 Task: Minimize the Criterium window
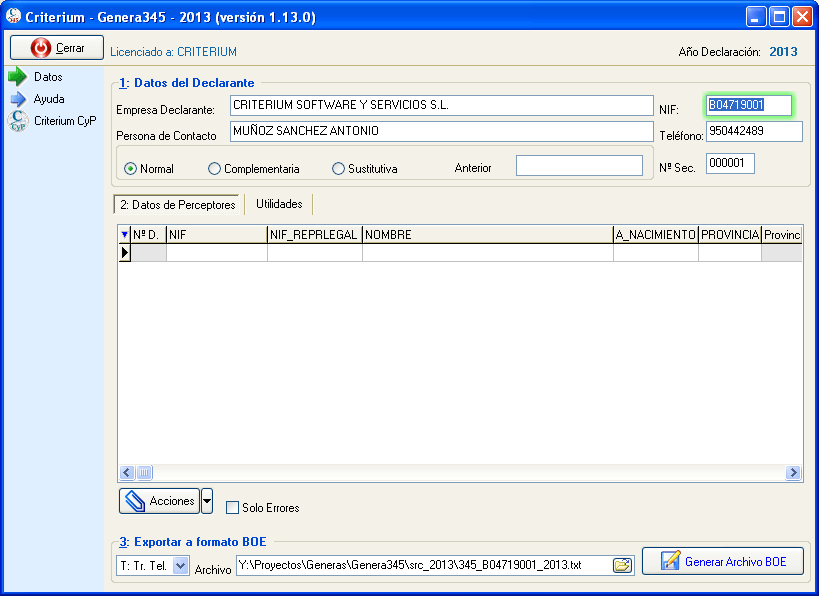click(755, 17)
